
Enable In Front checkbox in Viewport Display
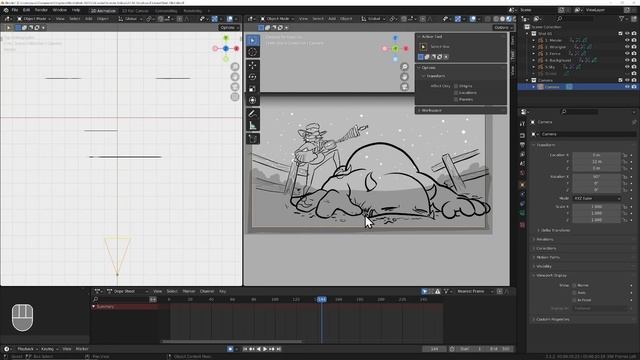[574, 300]
